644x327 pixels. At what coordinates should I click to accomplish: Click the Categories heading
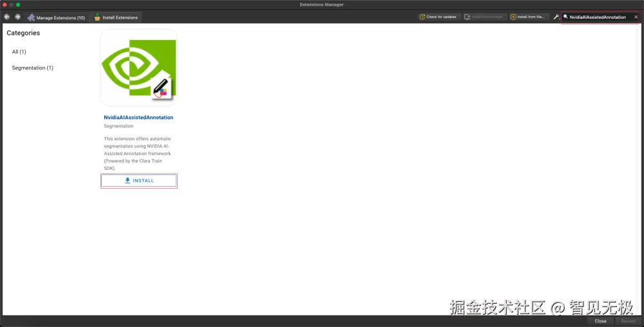(23, 33)
